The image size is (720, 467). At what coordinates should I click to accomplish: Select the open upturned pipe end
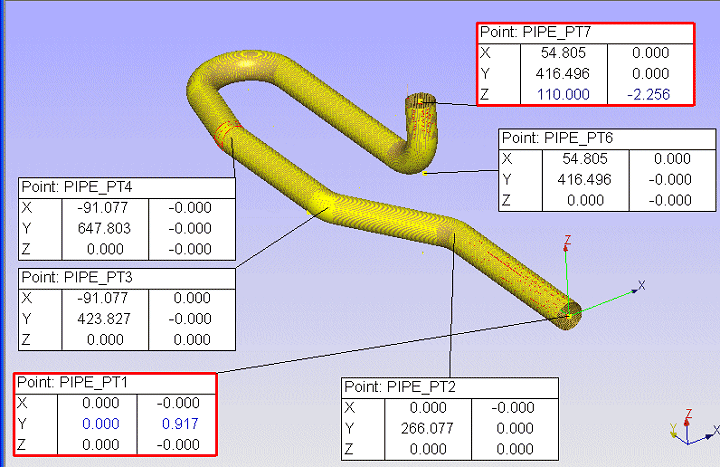[x=420, y=100]
